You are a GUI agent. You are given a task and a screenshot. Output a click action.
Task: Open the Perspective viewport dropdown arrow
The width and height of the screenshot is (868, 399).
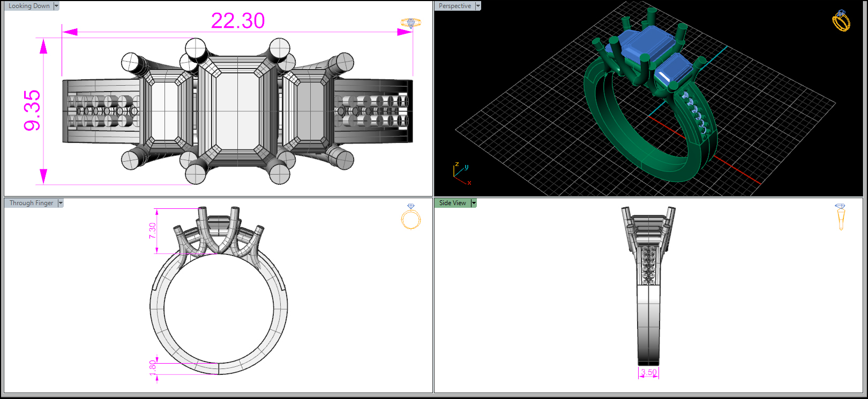coord(478,6)
